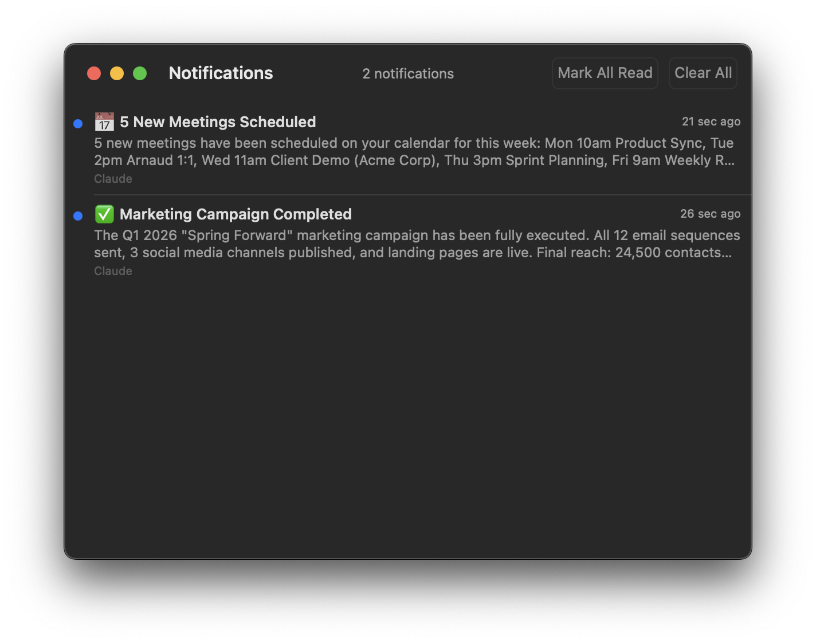Click the campaign notification body text
This screenshot has width=816, height=644.
pyautogui.click(x=417, y=244)
